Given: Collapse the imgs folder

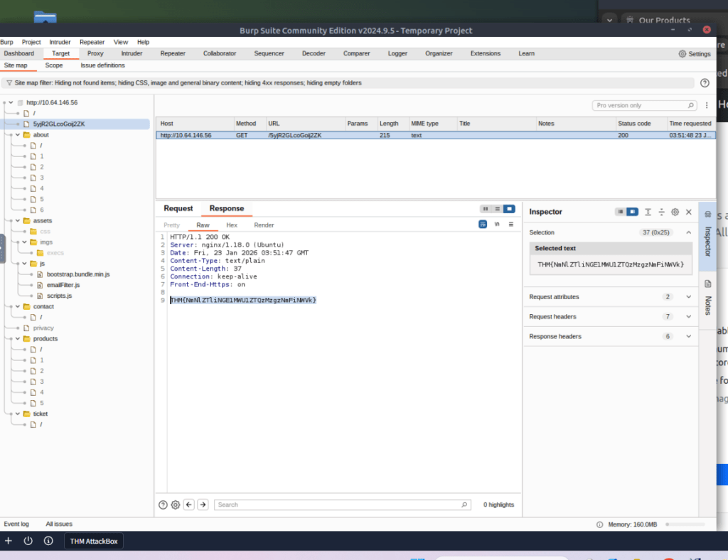Looking at the screenshot, I should coord(25,242).
